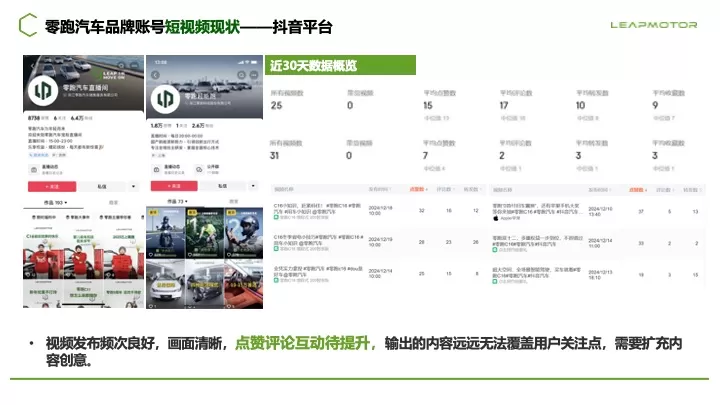Open the helmeted rider video thumbnail marked 2
720x405 pixels.
(x=244, y=233)
